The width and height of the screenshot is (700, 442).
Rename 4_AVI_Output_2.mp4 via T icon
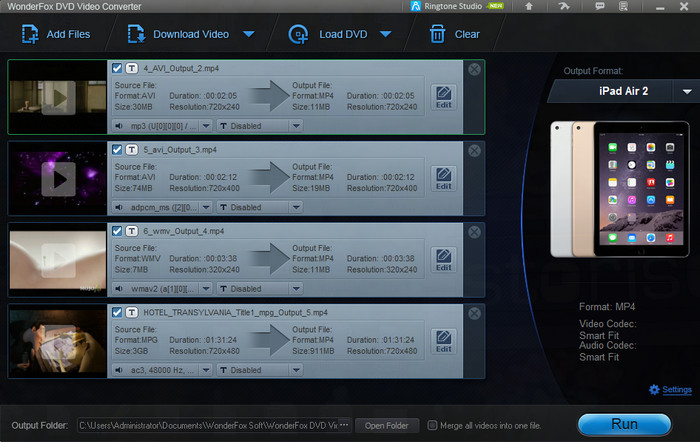click(x=132, y=68)
